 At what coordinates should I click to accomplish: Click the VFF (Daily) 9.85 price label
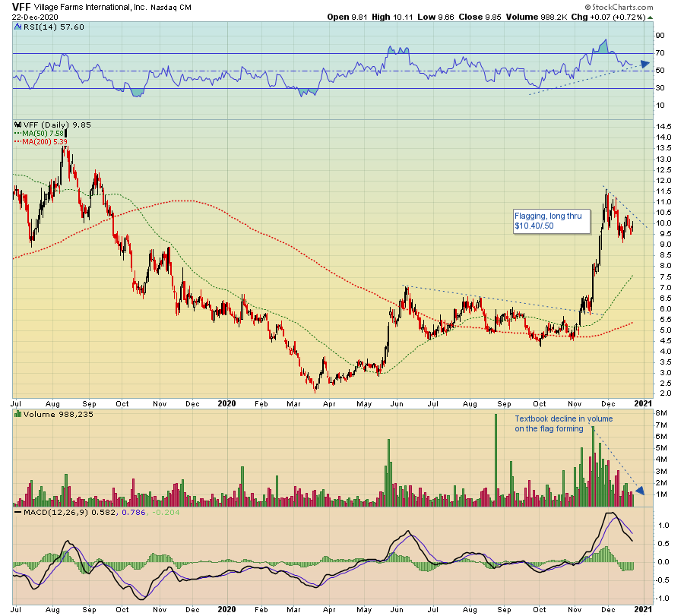(x=57, y=125)
